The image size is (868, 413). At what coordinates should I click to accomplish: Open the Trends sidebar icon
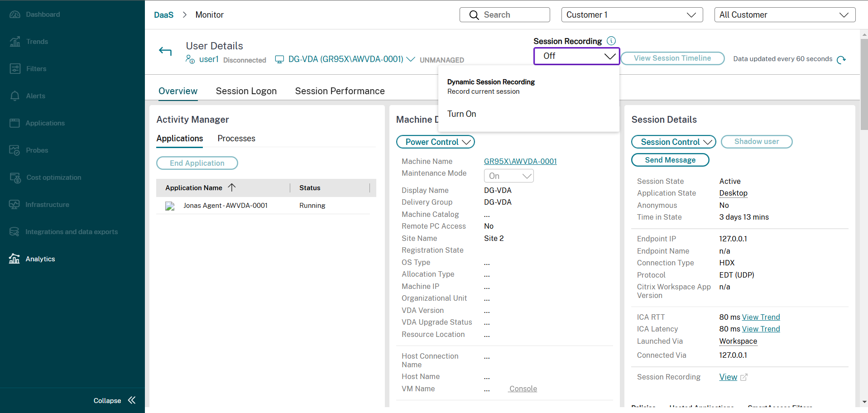[15, 42]
